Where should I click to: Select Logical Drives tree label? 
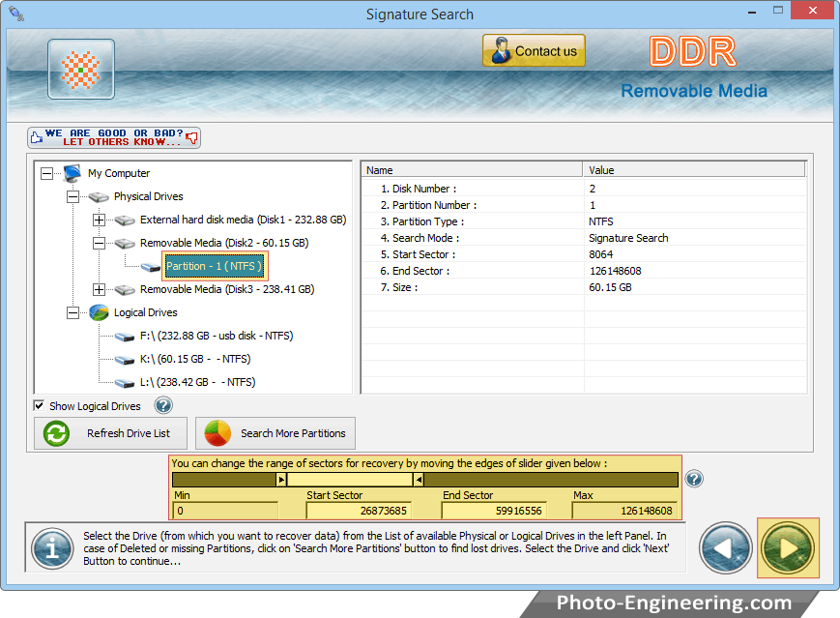point(145,312)
